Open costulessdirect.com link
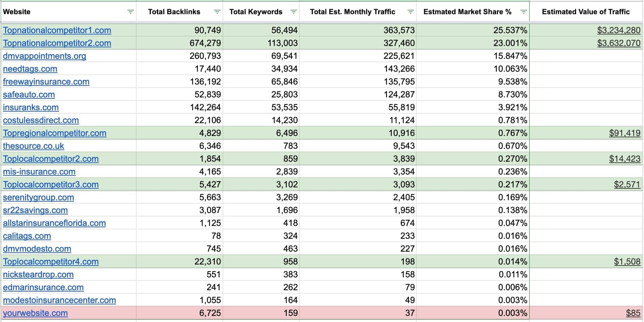Screen dimensions: 644x322 (x=41, y=120)
